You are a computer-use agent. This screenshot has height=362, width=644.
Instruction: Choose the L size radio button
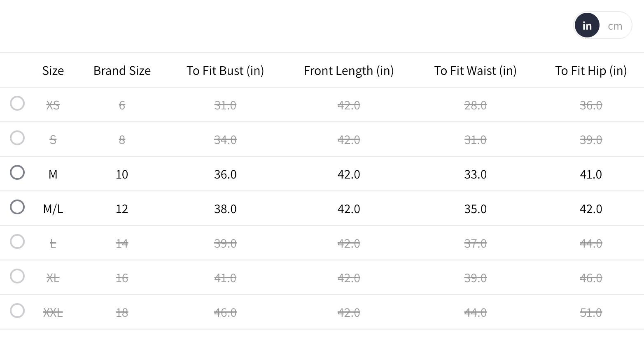click(17, 241)
